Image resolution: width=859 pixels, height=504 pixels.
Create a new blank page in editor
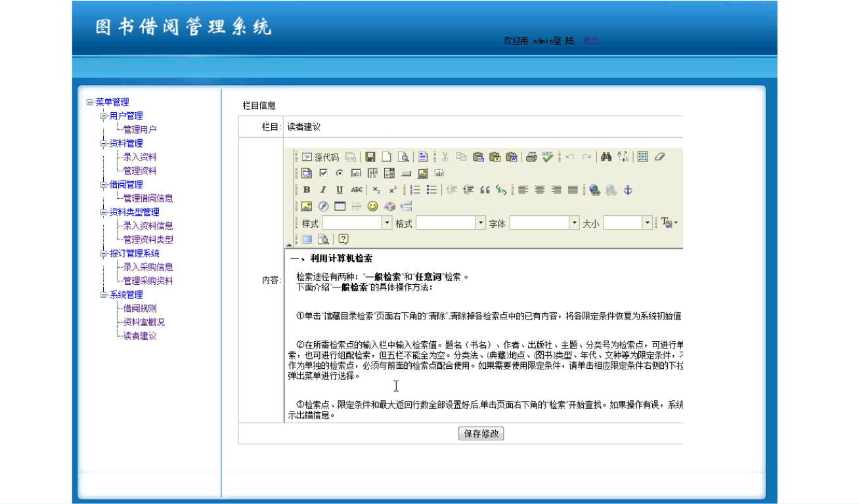387,157
